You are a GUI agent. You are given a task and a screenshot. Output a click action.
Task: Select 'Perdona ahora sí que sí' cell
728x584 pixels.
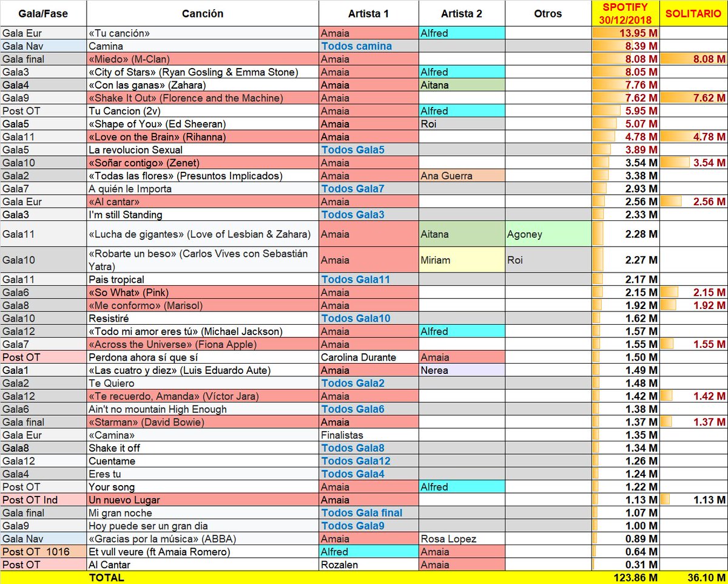pos(203,358)
